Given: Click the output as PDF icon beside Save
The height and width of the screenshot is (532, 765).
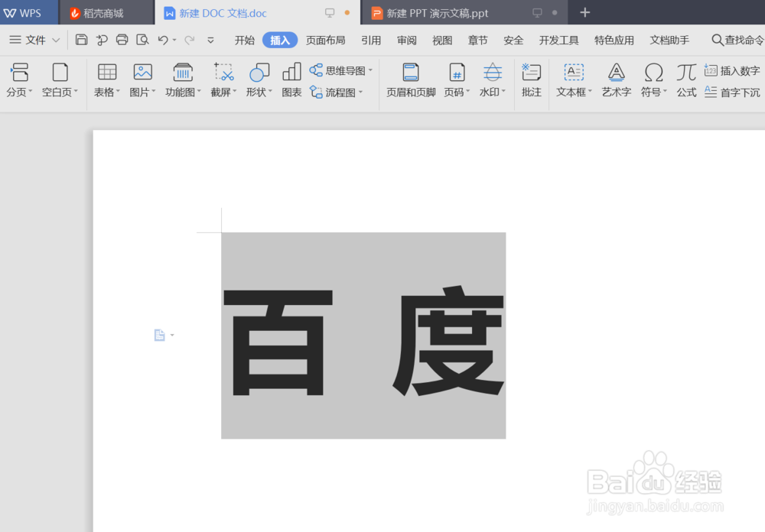Looking at the screenshot, I should tap(102, 40).
